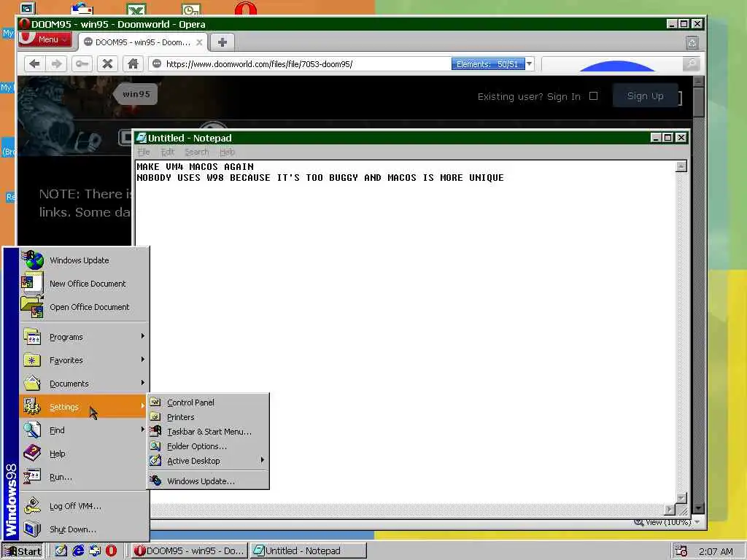Click the Opera search input field
This screenshot has height=560, width=747.
[613, 64]
